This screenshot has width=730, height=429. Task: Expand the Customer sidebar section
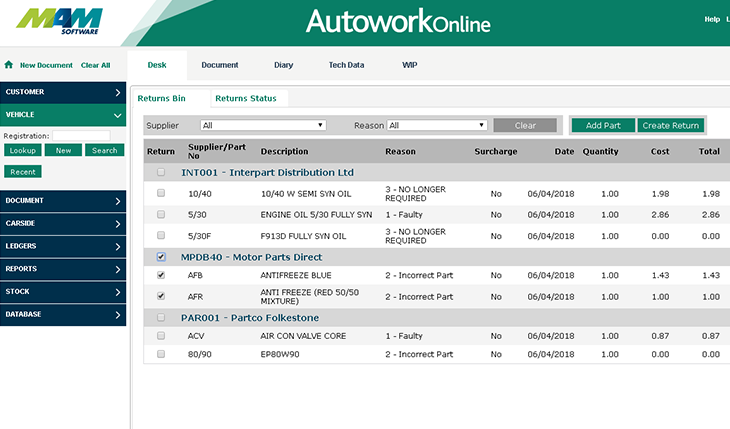(x=62, y=92)
